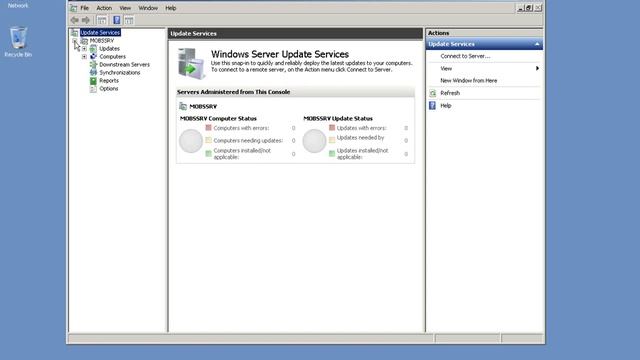Click 'MOBSSRV Update Status' heading

point(338,119)
